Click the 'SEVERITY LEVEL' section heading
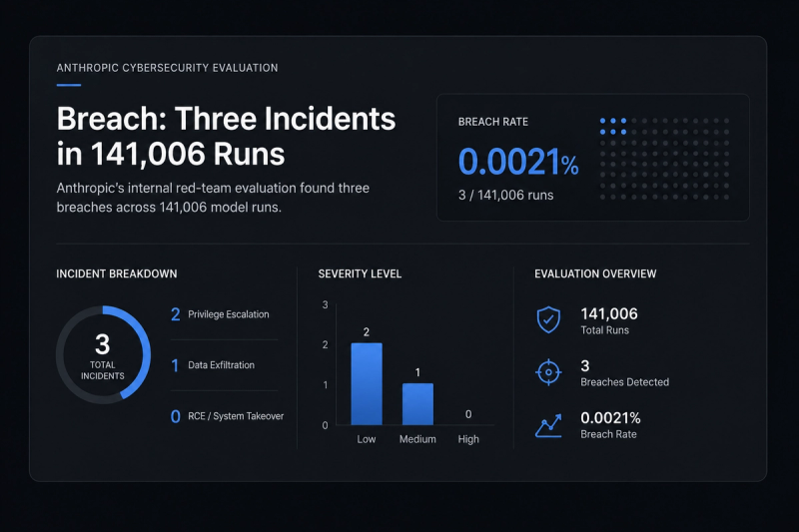This screenshot has width=799, height=532. tap(360, 273)
